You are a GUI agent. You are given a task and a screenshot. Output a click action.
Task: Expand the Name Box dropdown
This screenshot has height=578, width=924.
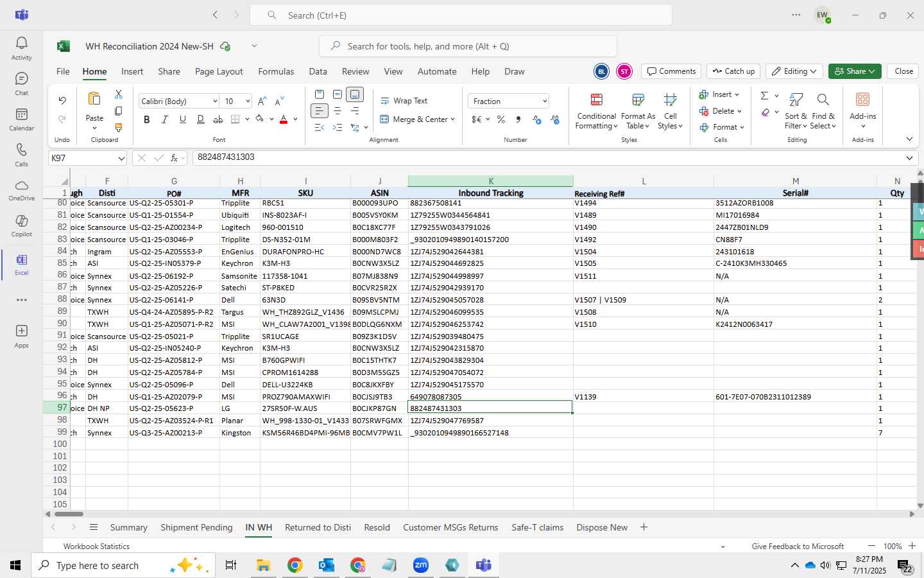[121, 158]
